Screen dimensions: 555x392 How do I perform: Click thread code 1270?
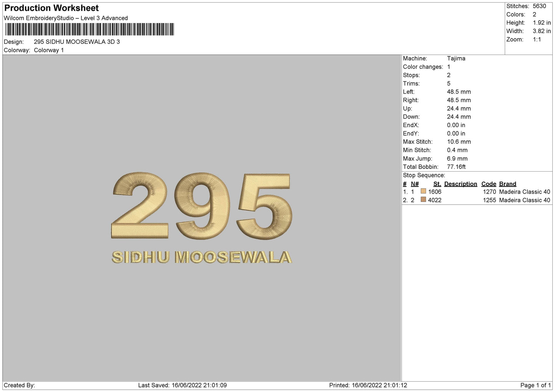point(489,192)
